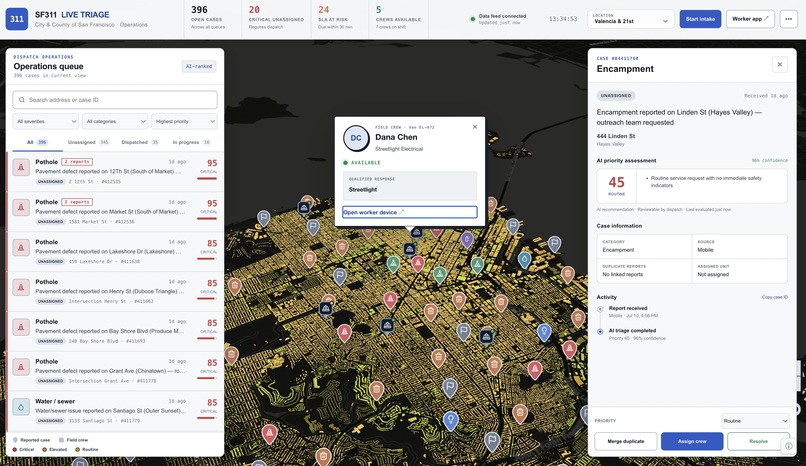Click the Streetlight qualified response box
Screen dimensions: 806x466
409,185
